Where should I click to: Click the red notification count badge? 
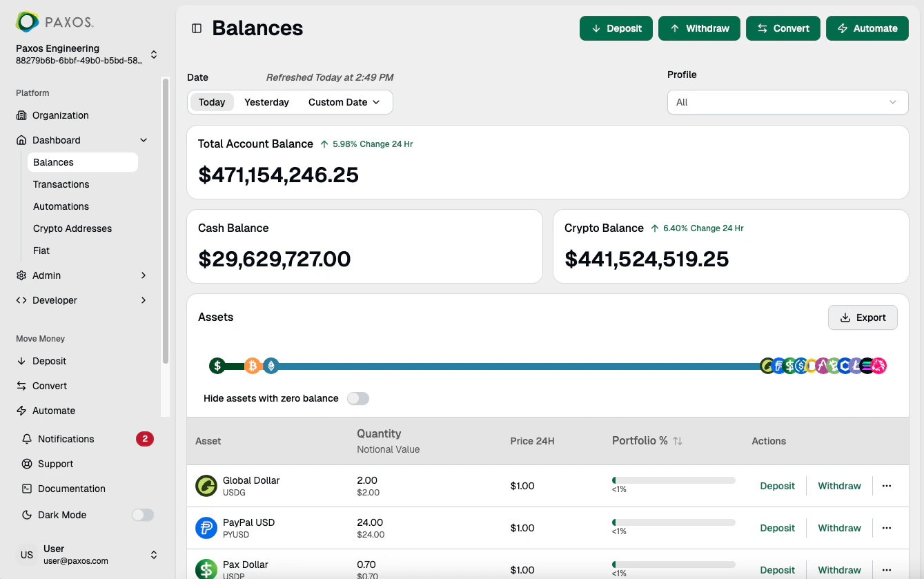145,439
